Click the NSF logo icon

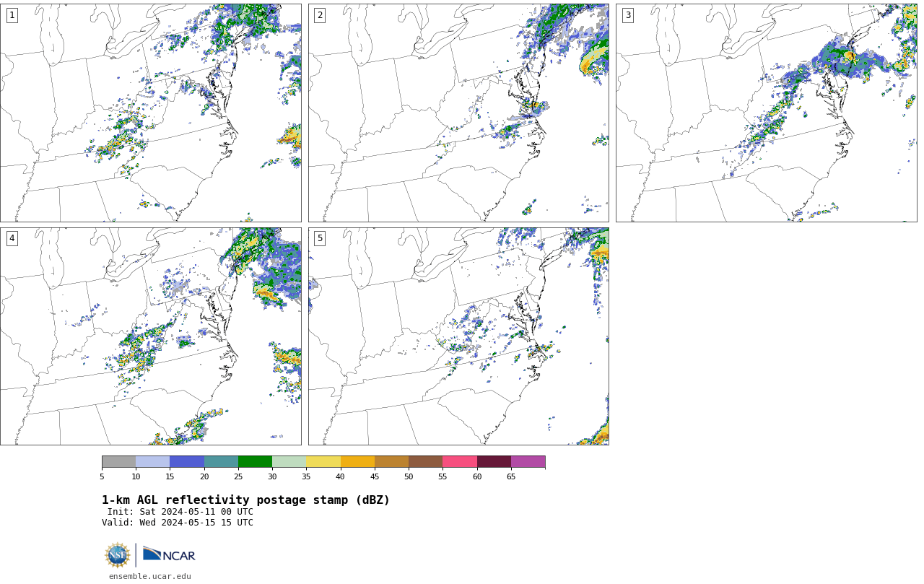[118, 555]
